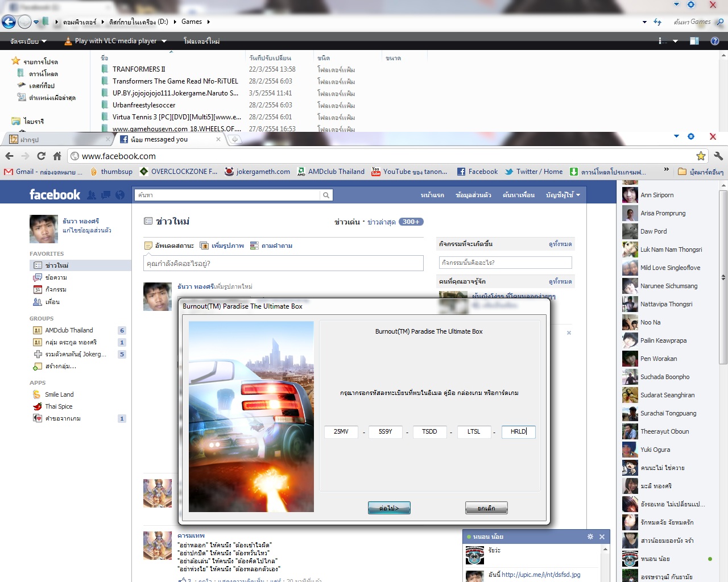Click หน้าแรก (Home) in Facebook top bar

pyautogui.click(x=432, y=195)
